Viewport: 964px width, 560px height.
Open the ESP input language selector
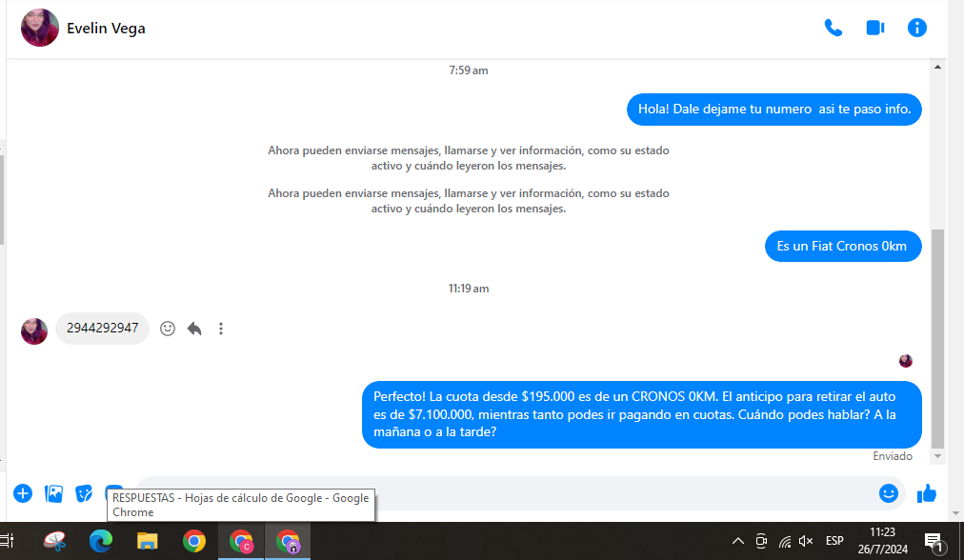834,541
